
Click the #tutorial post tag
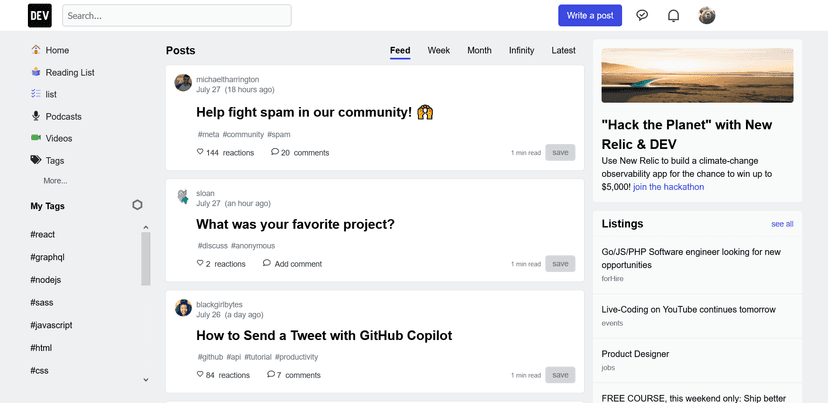click(258, 357)
